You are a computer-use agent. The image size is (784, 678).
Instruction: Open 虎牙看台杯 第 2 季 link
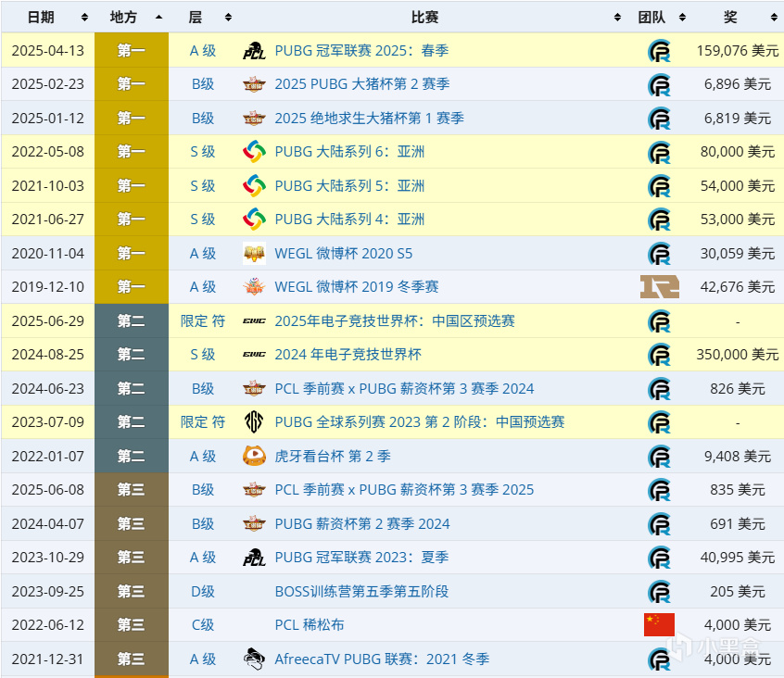coord(333,456)
